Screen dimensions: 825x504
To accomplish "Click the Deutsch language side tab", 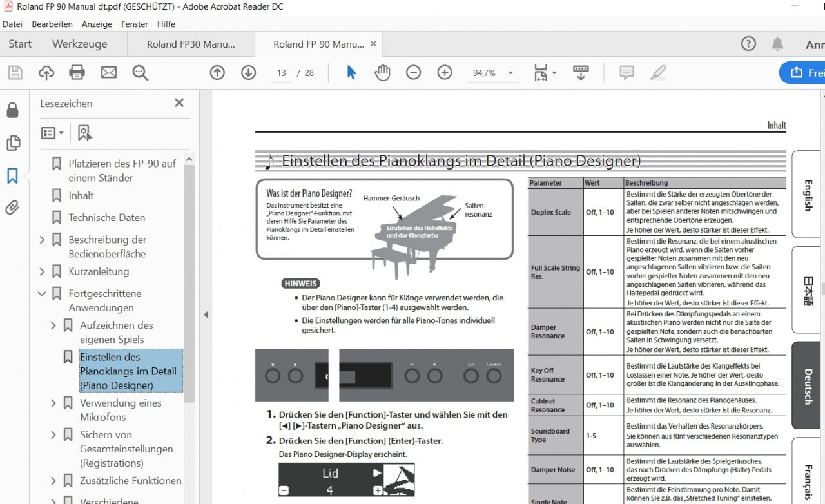I will pos(808,385).
